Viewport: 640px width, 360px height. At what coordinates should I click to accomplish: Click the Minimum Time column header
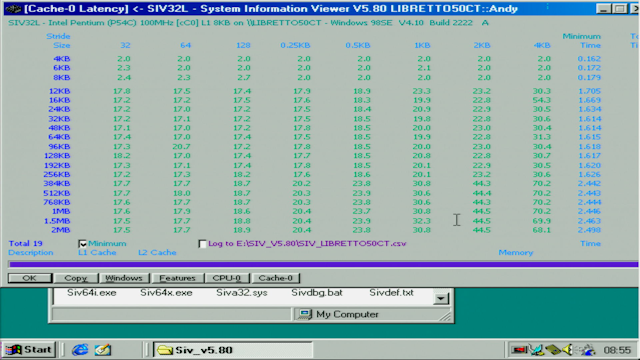tap(582, 41)
